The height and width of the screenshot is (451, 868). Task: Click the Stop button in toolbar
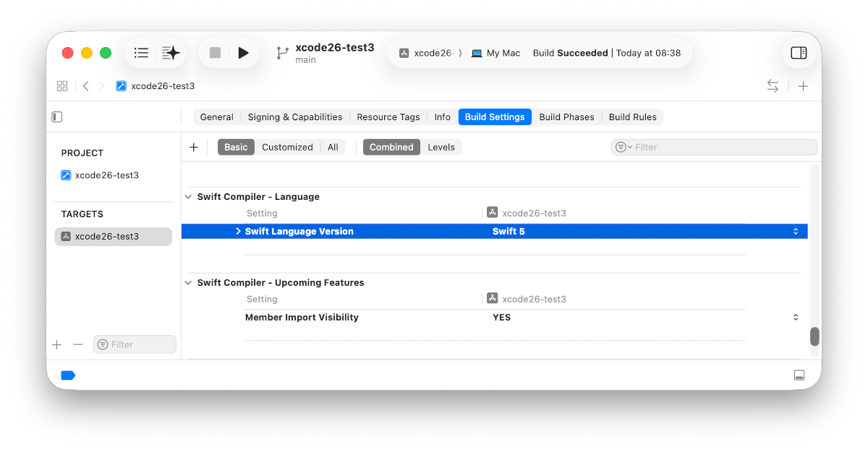point(215,53)
